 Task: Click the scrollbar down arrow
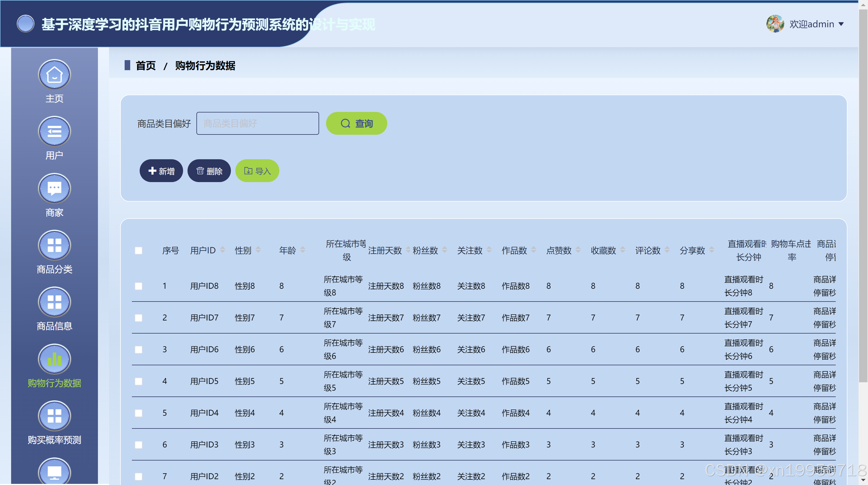(x=863, y=480)
